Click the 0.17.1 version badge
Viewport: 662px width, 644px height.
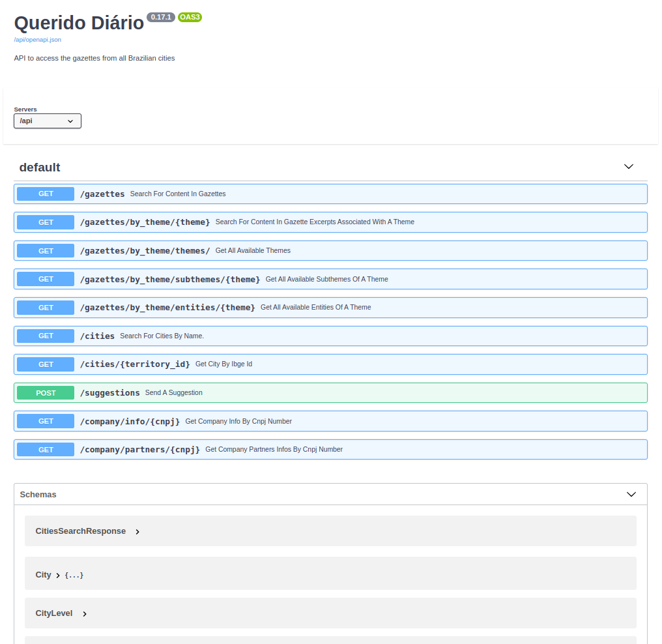point(161,18)
